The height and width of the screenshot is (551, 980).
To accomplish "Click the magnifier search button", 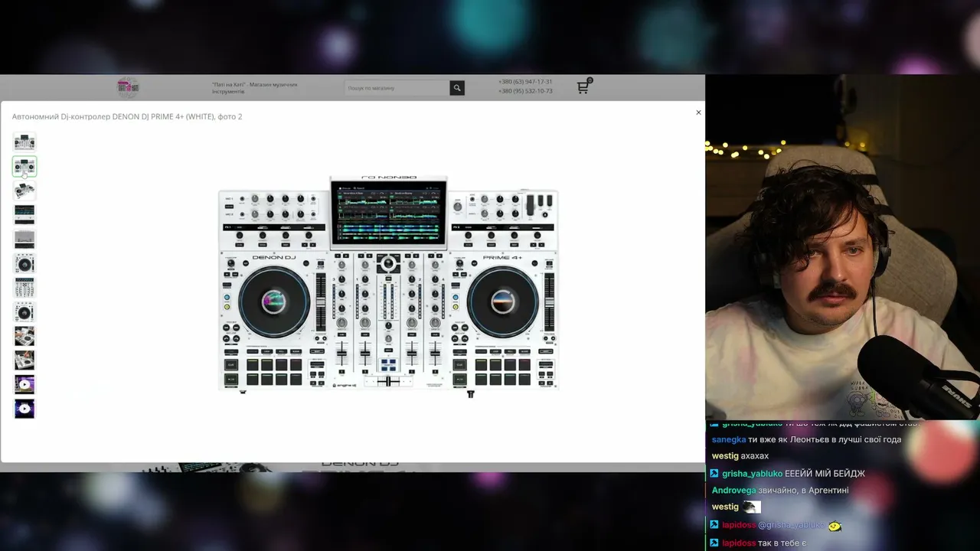I will (457, 88).
